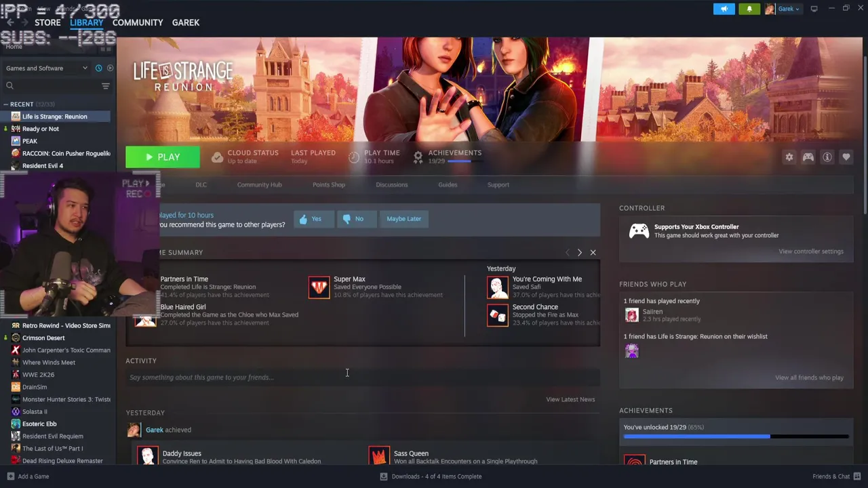
Task: Enter Big Picture mode via monitor icon
Action: pos(814,9)
